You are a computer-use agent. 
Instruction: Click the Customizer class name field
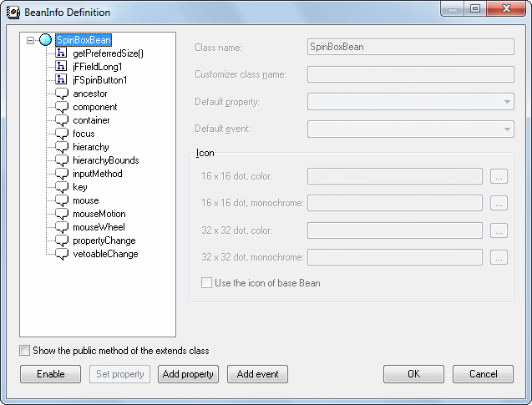(410, 74)
